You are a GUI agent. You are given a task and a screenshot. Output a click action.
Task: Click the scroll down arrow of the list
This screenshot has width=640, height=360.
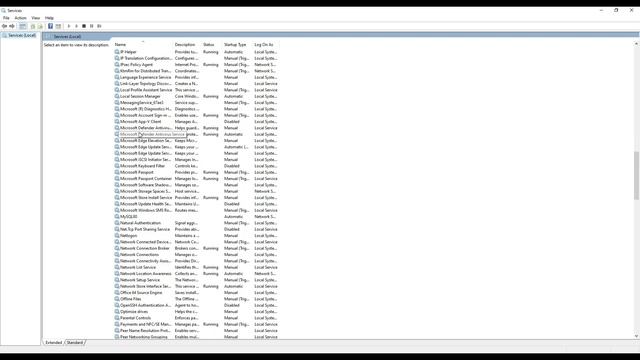636,336
